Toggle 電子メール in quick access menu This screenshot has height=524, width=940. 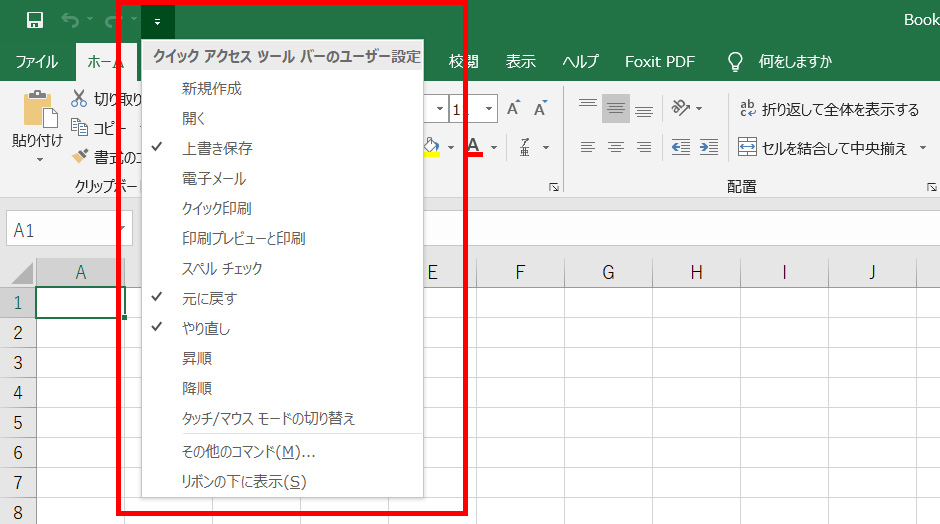coord(282,179)
